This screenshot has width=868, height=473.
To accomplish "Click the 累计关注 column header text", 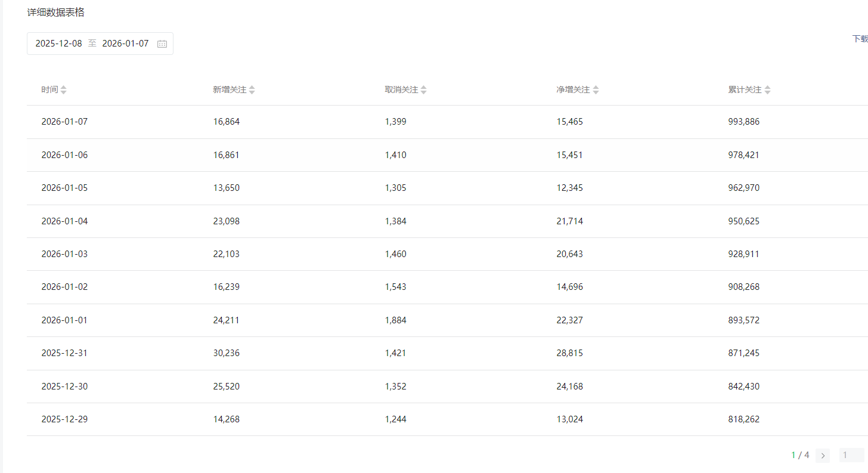I will [745, 90].
